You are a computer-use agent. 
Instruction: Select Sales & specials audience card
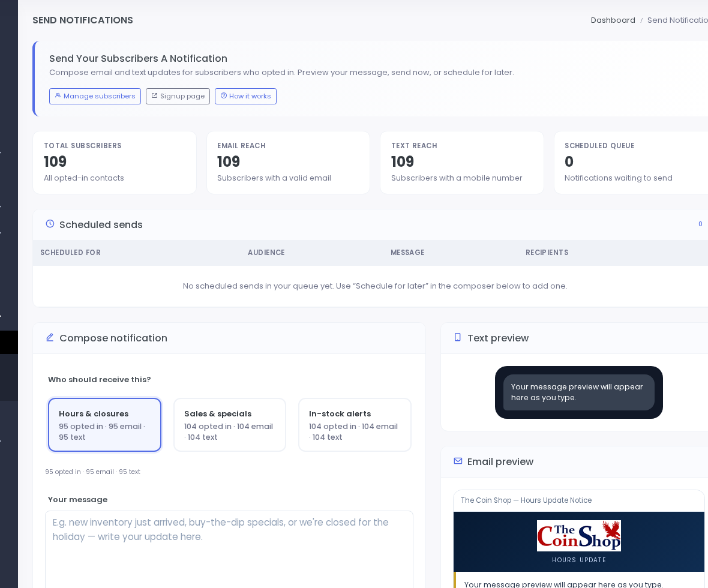230,425
